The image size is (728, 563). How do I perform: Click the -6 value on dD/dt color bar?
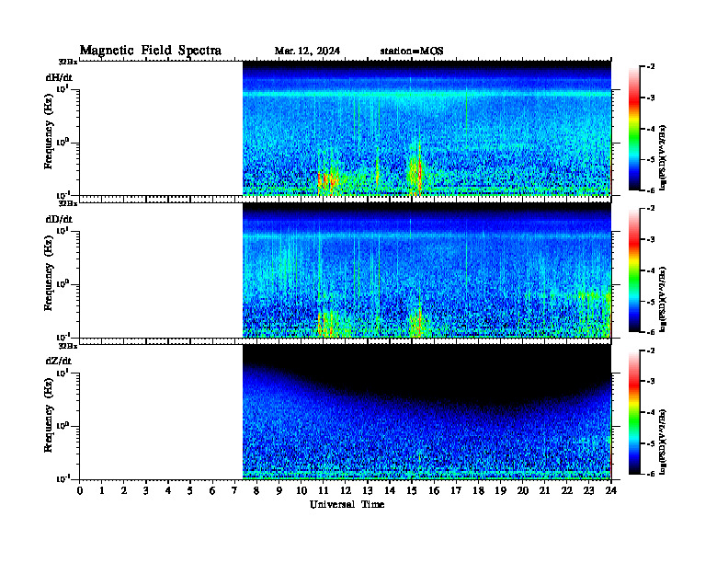click(x=651, y=332)
